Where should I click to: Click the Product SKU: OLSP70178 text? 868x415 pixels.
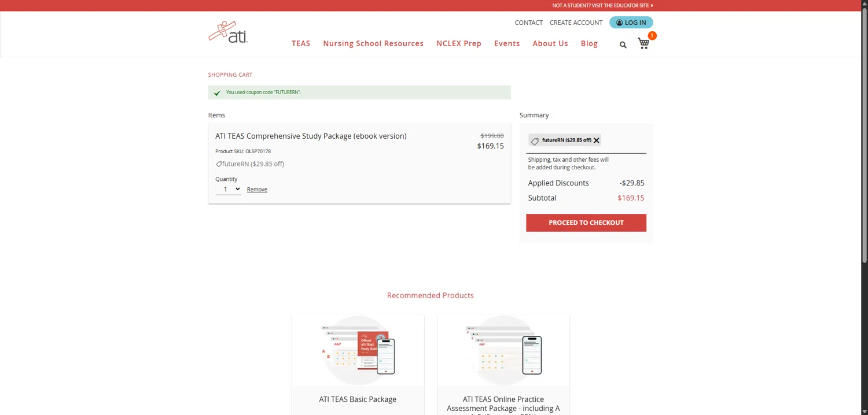click(243, 151)
